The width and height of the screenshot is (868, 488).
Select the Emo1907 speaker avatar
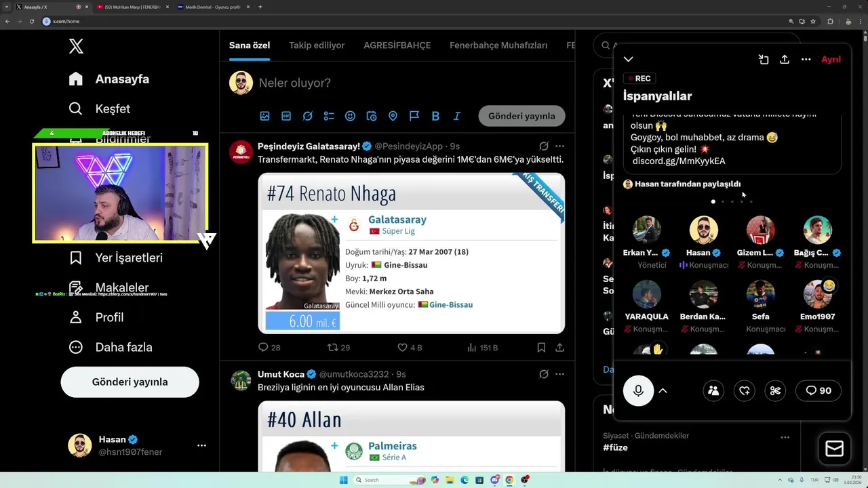pyautogui.click(x=817, y=294)
